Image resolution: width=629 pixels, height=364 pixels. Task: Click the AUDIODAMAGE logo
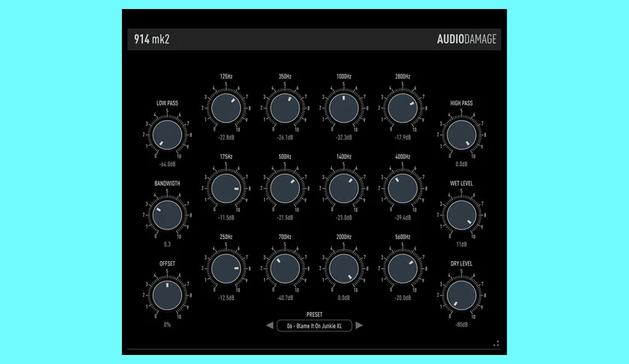pyautogui.click(x=466, y=39)
